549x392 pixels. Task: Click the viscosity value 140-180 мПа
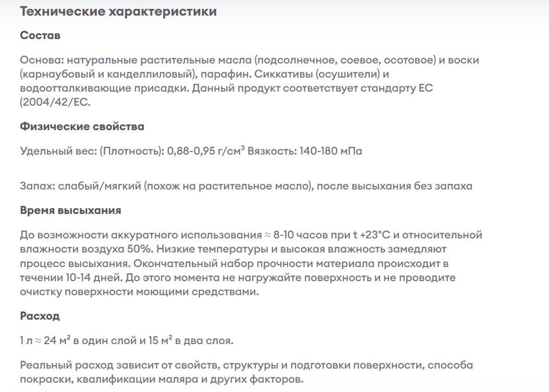point(331,151)
